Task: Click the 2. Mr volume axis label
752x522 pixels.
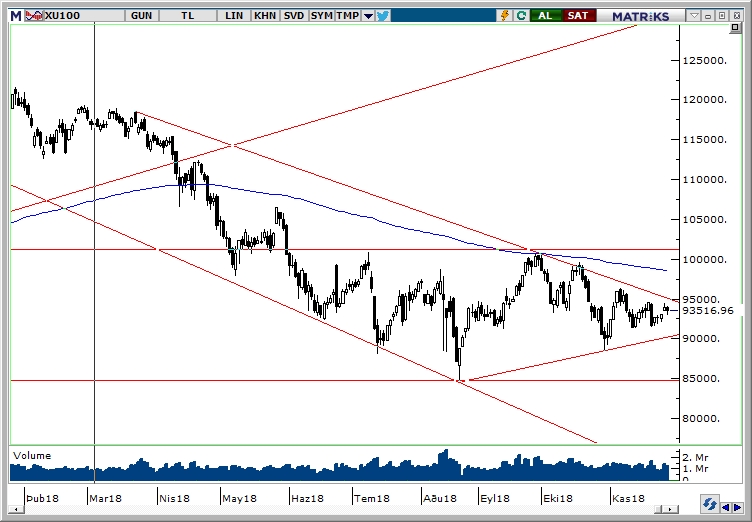Action: click(695, 457)
